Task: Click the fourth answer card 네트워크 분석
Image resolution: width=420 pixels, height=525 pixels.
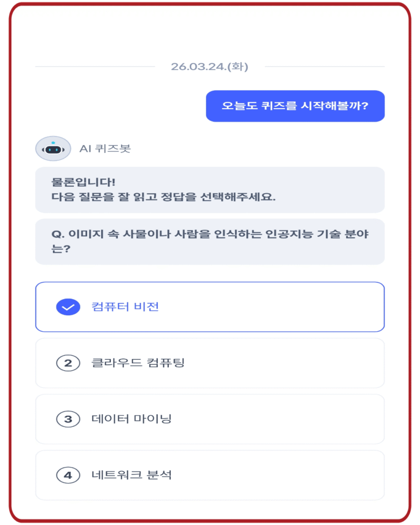Action: (210, 475)
